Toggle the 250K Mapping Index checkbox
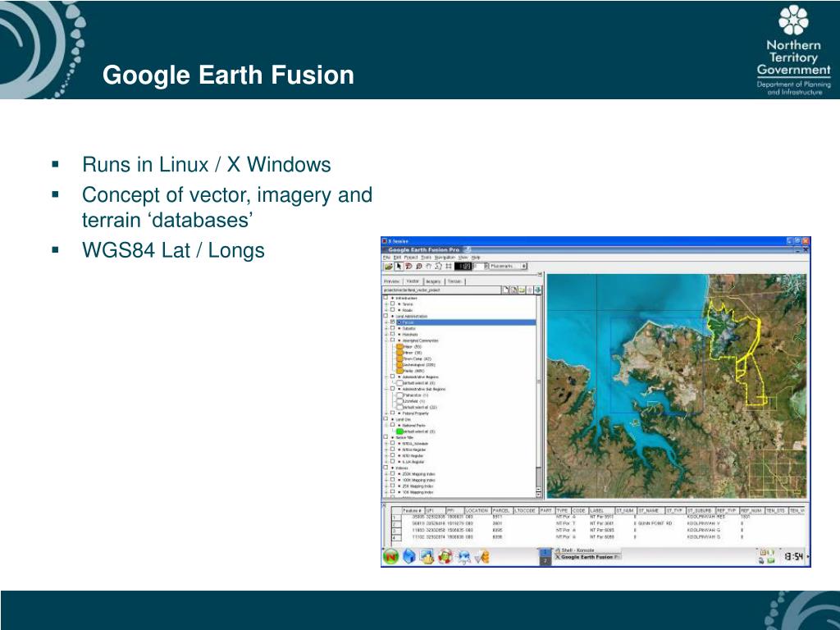 coord(392,473)
